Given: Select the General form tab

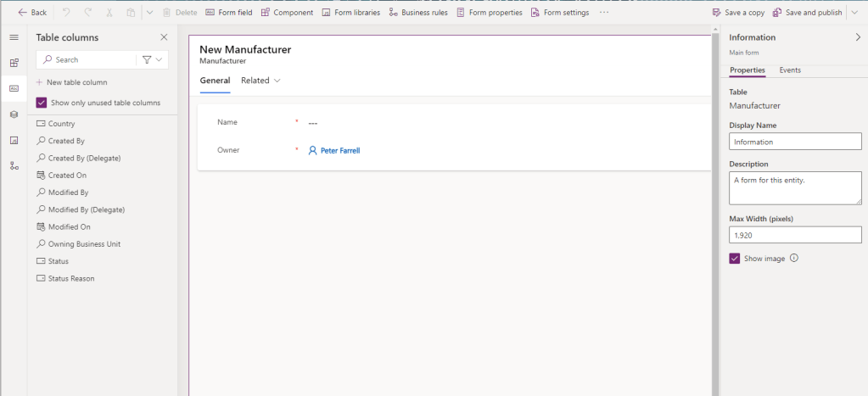Looking at the screenshot, I should [x=215, y=81].
